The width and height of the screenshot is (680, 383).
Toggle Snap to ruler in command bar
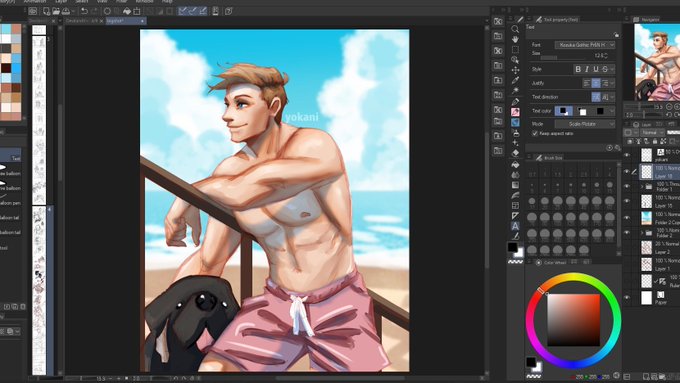[x=183, y=11]
